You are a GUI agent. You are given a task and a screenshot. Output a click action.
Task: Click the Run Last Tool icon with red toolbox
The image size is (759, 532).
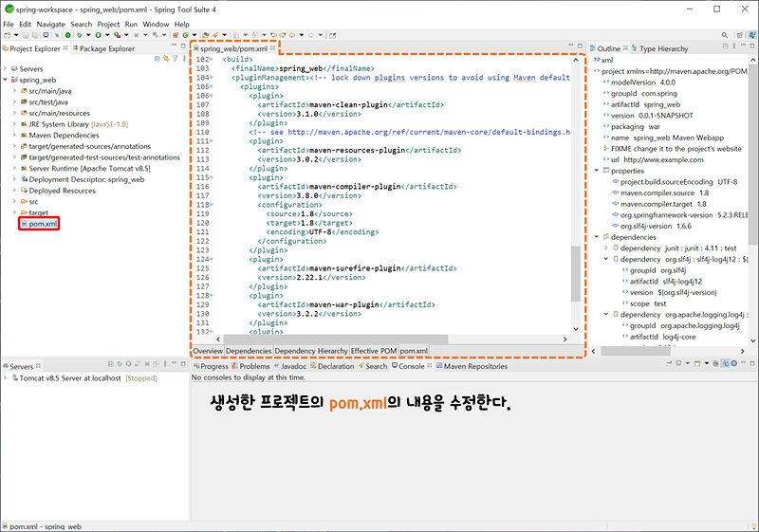[x=117, y=35]
